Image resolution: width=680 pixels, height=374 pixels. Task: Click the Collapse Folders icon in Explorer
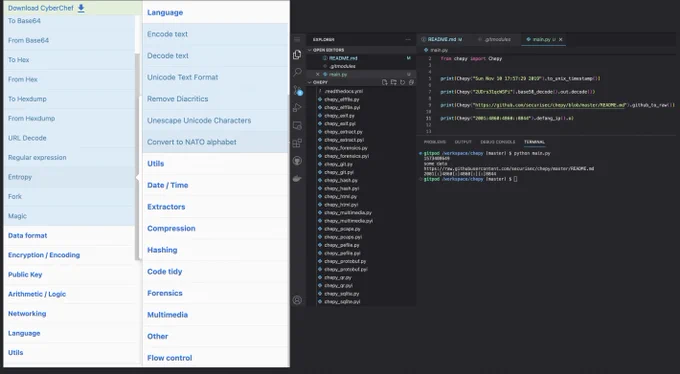[411, 82]
